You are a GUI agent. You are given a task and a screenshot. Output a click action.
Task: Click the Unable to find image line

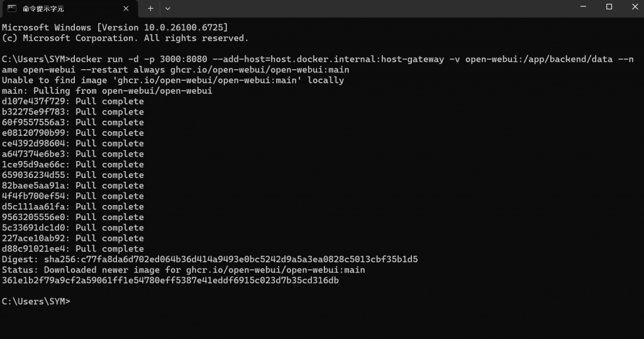point(173,80)
